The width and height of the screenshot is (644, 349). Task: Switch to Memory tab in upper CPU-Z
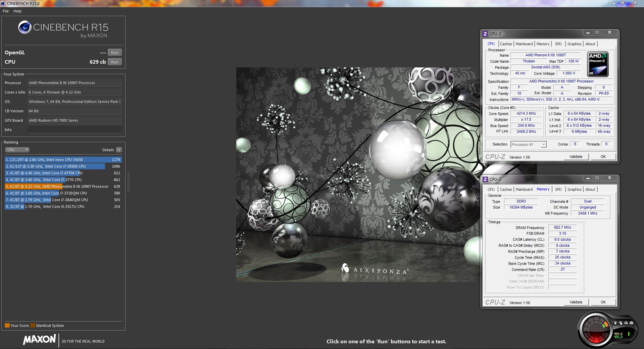click(x=543, y=44)
